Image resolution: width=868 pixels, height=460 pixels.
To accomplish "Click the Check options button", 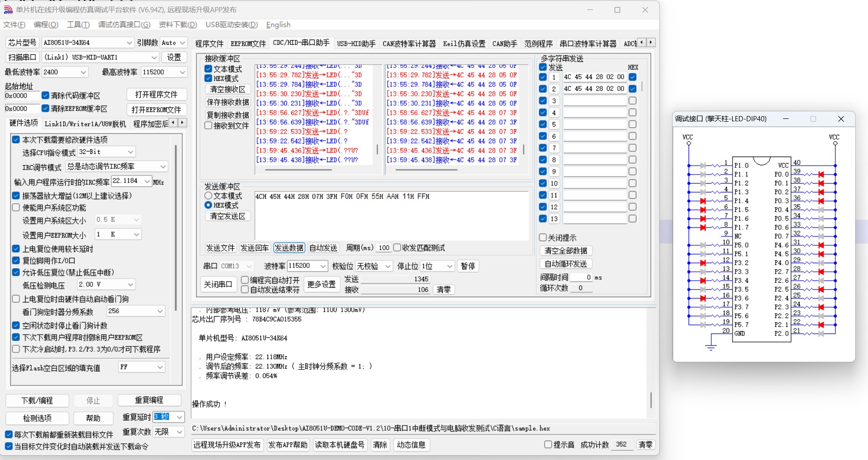I will pyautogui.click(x=37, y=418).
